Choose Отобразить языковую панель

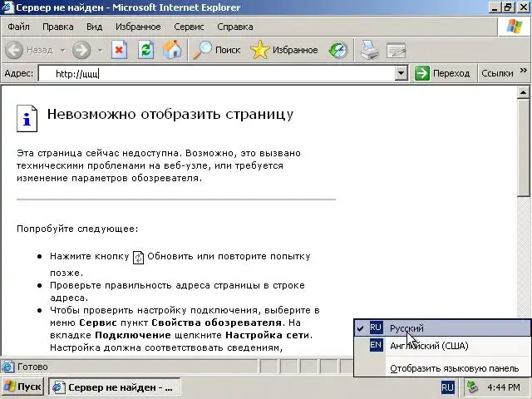pyautogui.click(x=455, y=368)
